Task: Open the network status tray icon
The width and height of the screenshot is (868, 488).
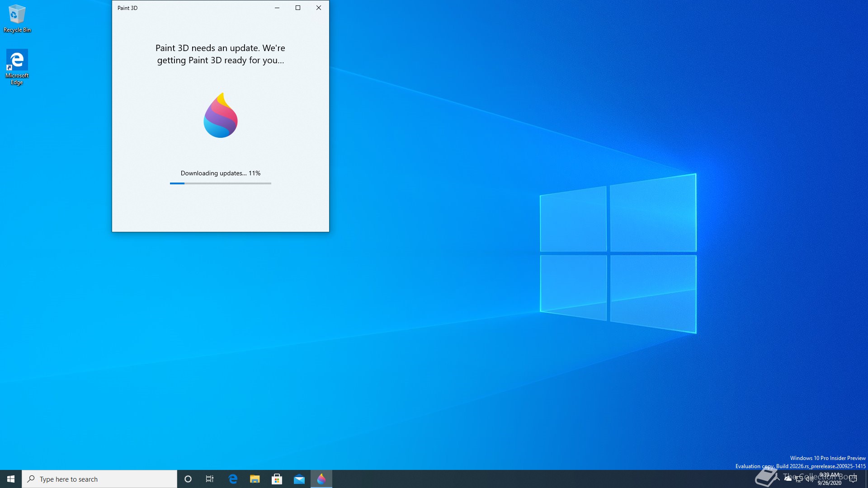Action: (x=799, y=479)
